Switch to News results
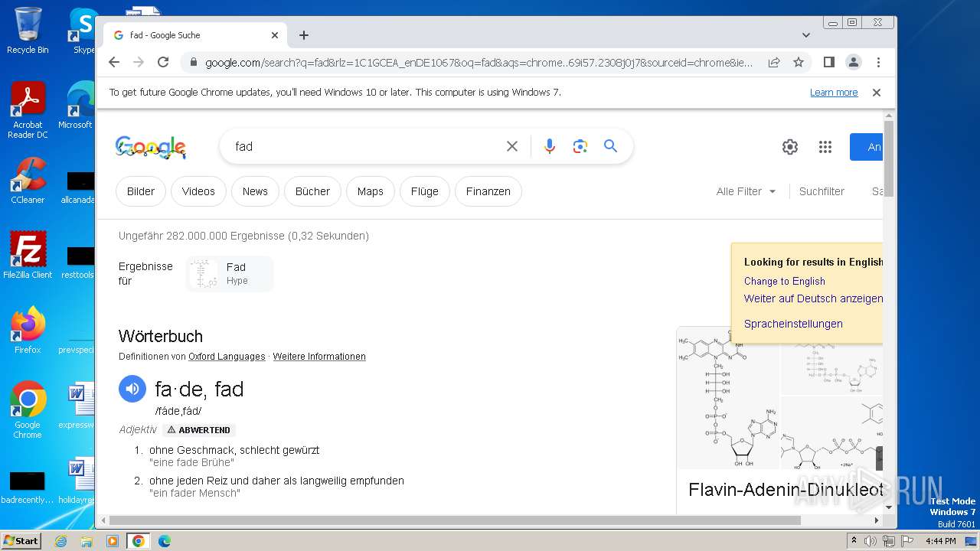This screenshot has height=551, width=980. 255,191
